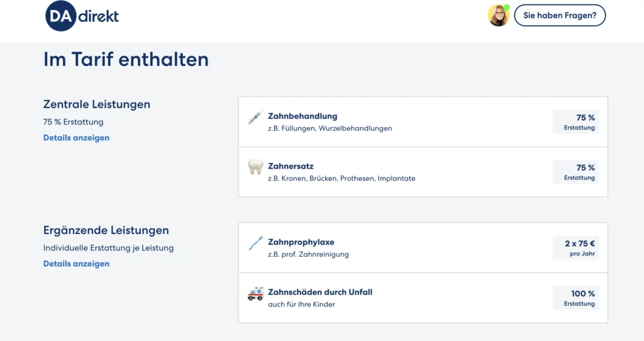Select the Zahnschäden durch Unfall row title
Screen dimensions: 644x341
tap(320, 292)
